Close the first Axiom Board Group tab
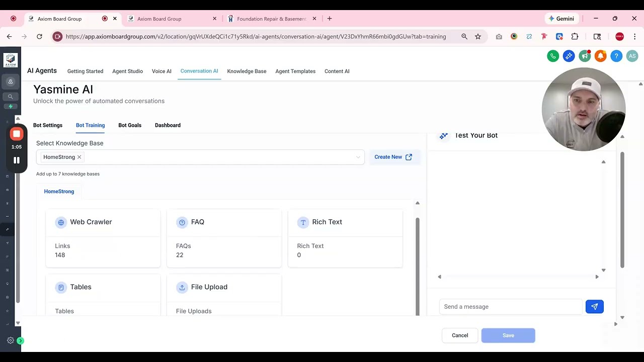 (115, 19)
